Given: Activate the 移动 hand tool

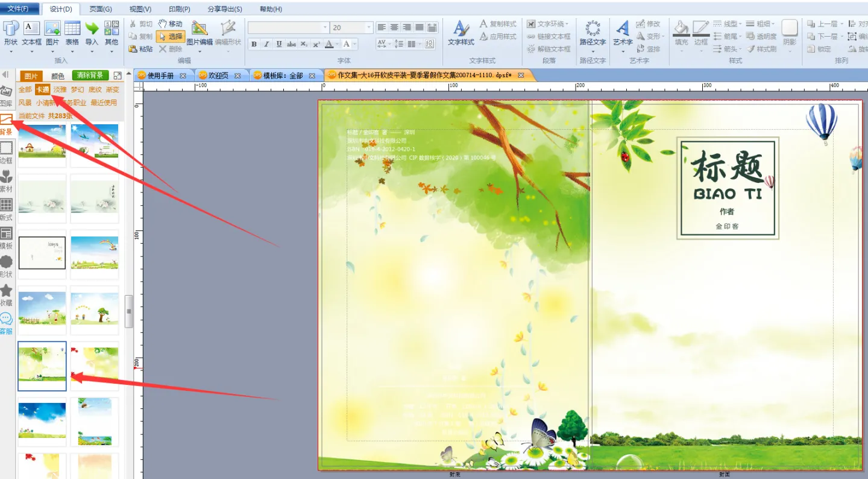Looking at the screenshot, I should click(170, 24).
